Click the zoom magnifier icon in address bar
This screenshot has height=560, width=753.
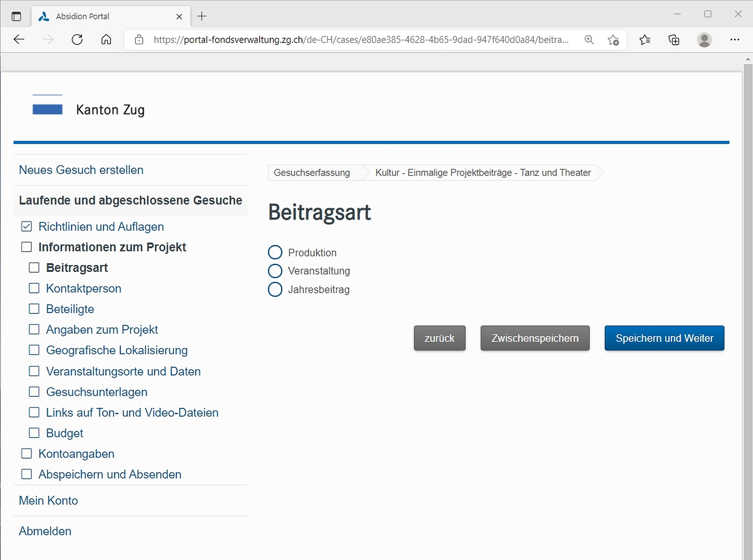click(589, 40)
